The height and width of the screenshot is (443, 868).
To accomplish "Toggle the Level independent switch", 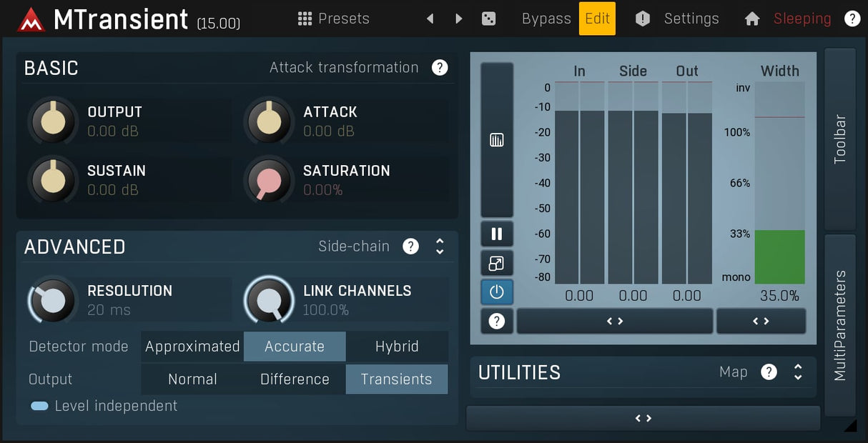I will 39,406.
